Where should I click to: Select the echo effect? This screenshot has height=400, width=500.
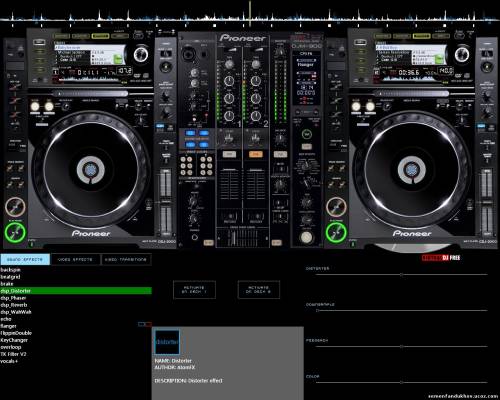6,319
